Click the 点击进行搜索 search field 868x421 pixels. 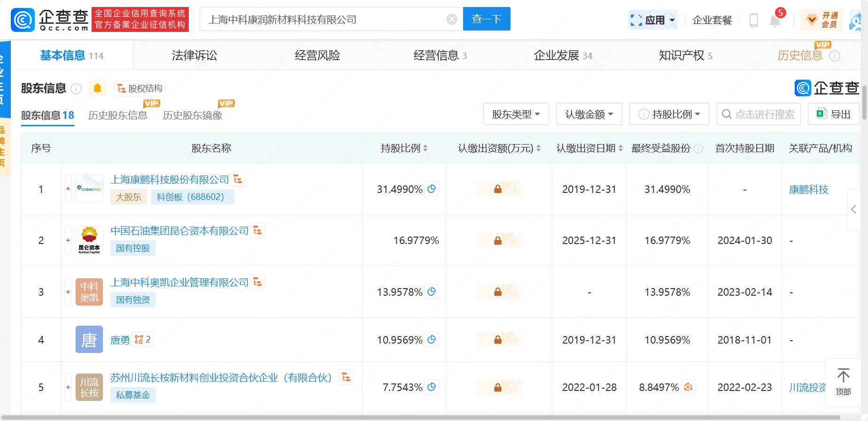point(759,114)
